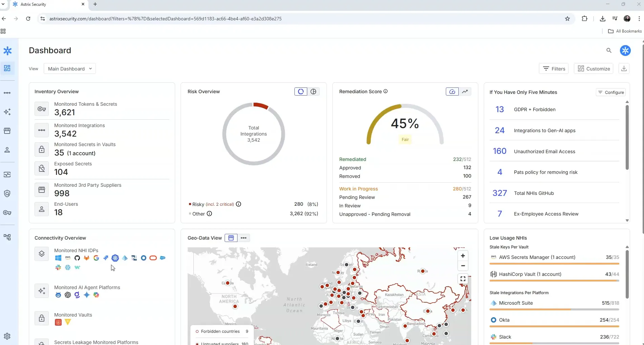The width and height of the screenshot is (644, 345).
Task: Click the GitHub icon under Monitored NHI IDPs
Action: click(77, 258)
